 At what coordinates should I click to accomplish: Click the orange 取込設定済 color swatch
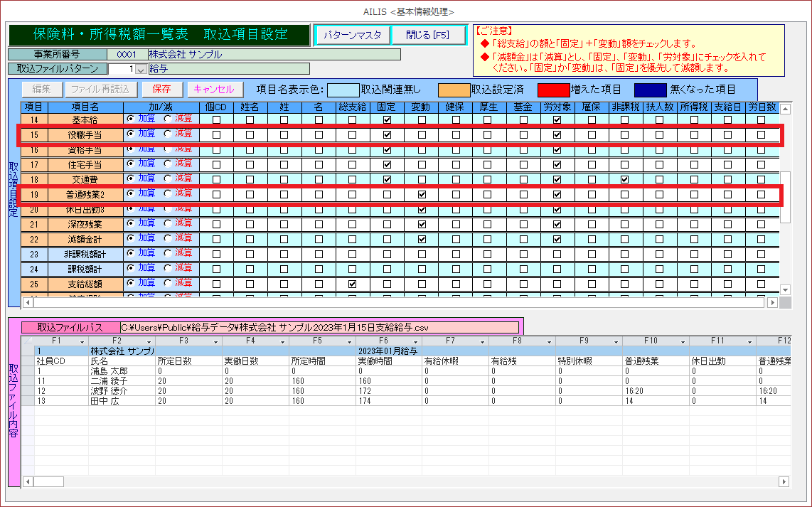click(x=453, y=90)
